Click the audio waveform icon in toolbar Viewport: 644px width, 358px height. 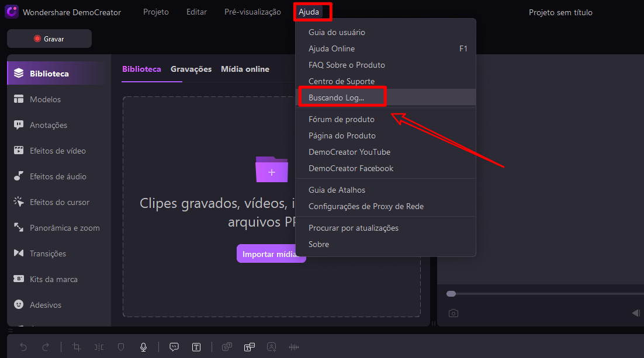294,347
